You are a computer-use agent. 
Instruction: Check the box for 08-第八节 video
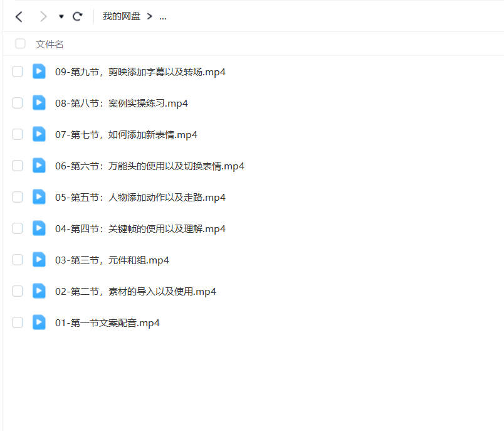pyautogui.click(x=18, y=103)
